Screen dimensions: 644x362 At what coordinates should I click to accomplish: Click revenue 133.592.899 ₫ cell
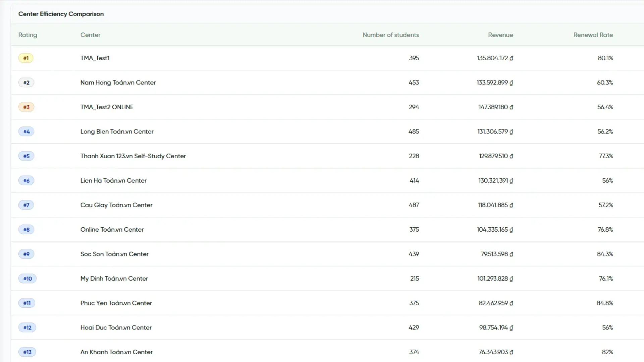495,82
